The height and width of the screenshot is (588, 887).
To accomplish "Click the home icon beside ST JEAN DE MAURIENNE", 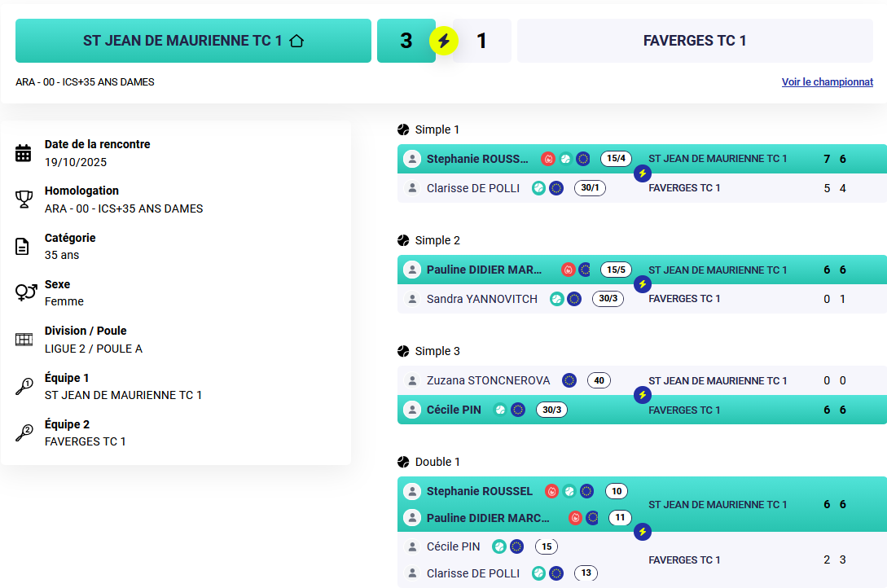I will coord(296,41).
